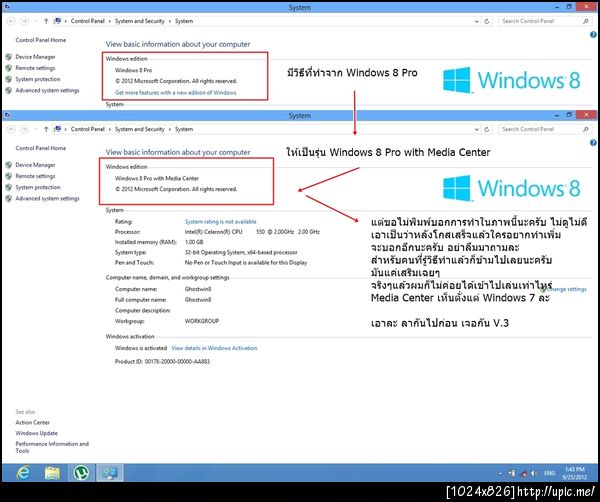Open uTorrent from the taskbar
600x502 pixels.
click(81, 473)
